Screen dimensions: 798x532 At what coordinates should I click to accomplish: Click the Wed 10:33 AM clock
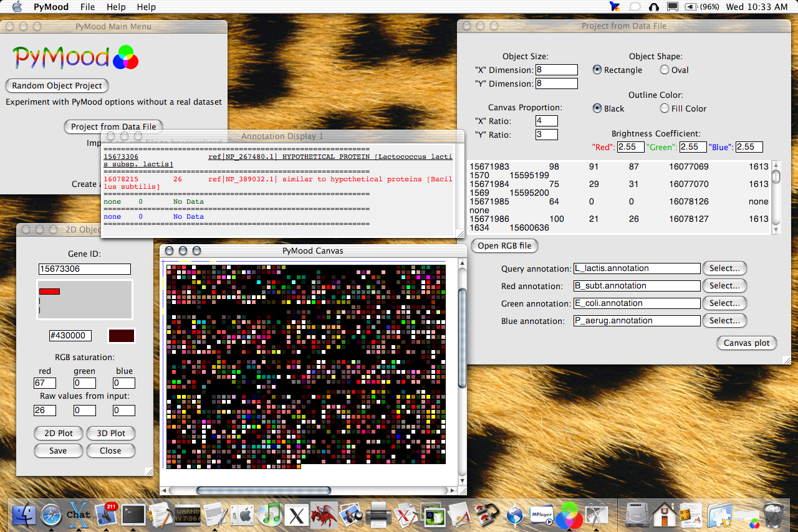(x=757, y=7)
